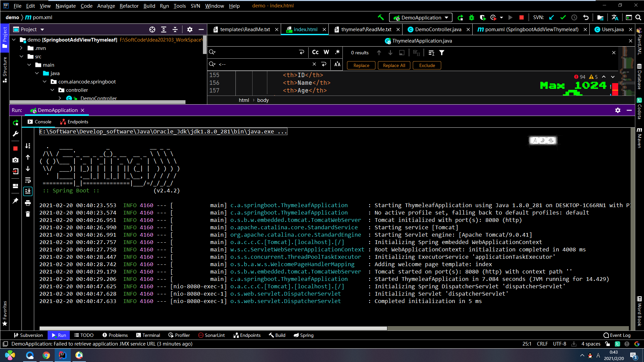Click the replace field containing "<--"
The image size is (644, 362).
pos(264,64)
